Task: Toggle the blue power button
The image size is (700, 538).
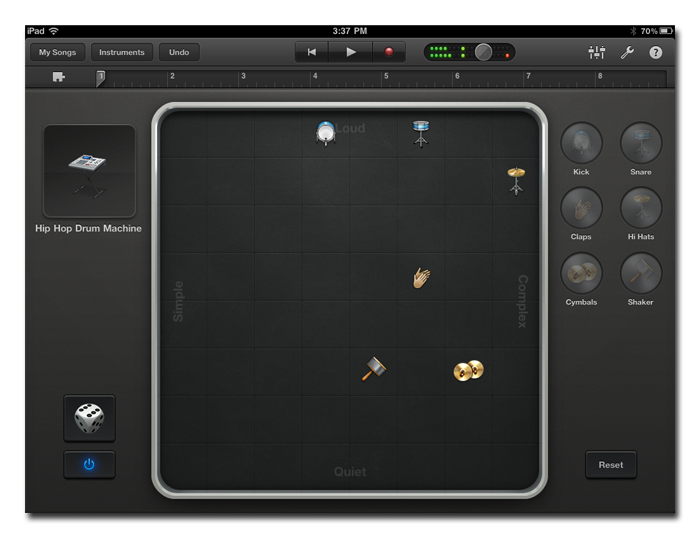Action: (x=89, y=464)
